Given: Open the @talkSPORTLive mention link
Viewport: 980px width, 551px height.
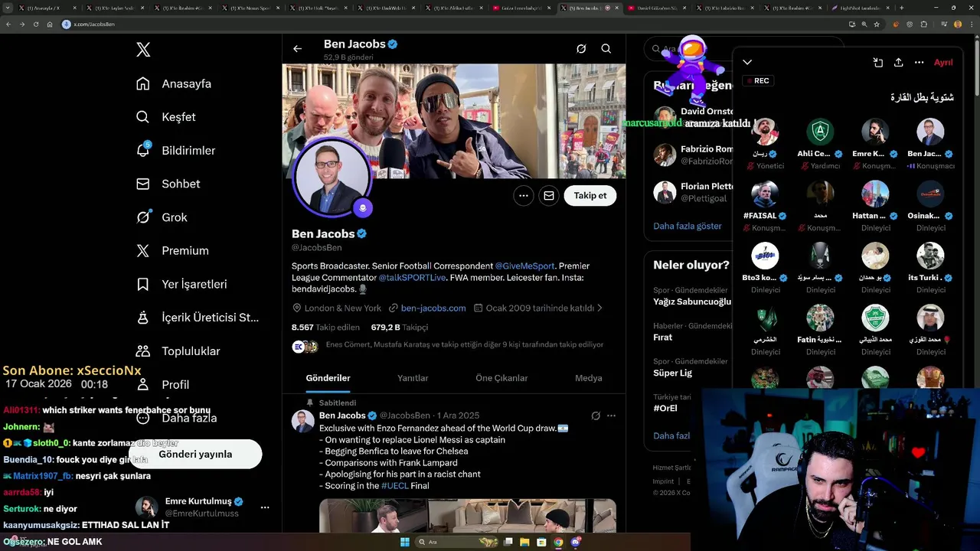Looking at the screenshot, I should click(x=412, y=277).
